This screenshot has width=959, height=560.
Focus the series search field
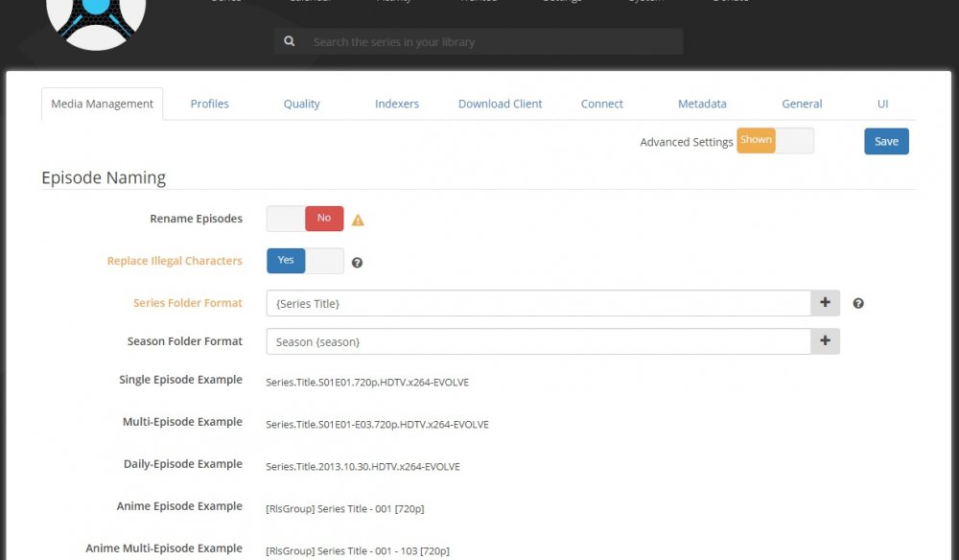point(493,41)
